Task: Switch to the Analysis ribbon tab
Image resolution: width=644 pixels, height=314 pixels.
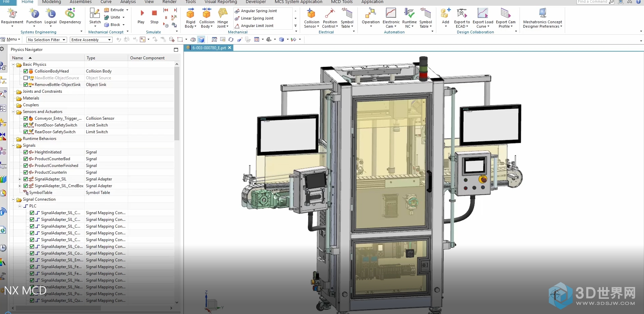Action: pyautogui.click(x=128, y=2)
